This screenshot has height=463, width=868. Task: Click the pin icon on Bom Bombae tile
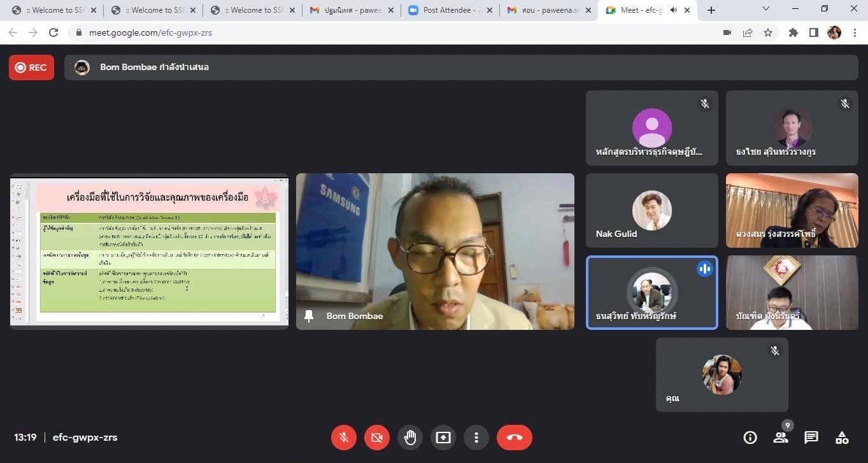pos(309,316)
